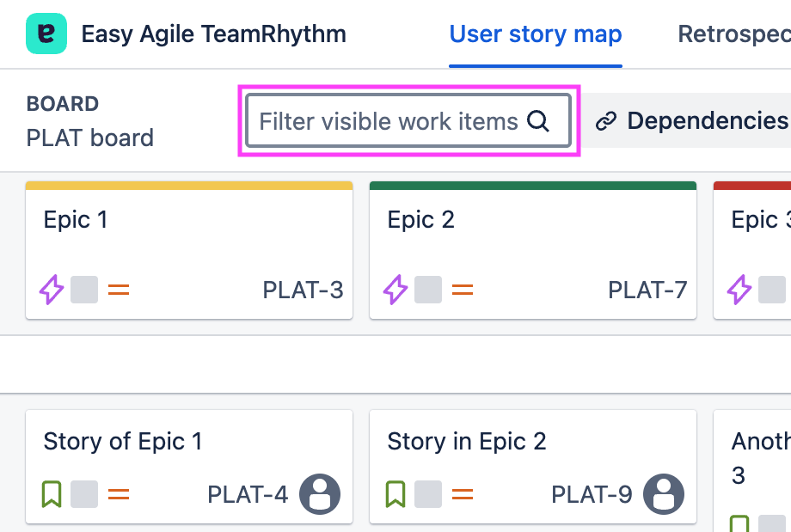Switch to the User story map tab
Viewport: 791px width, 532px height.
(536, 34)
